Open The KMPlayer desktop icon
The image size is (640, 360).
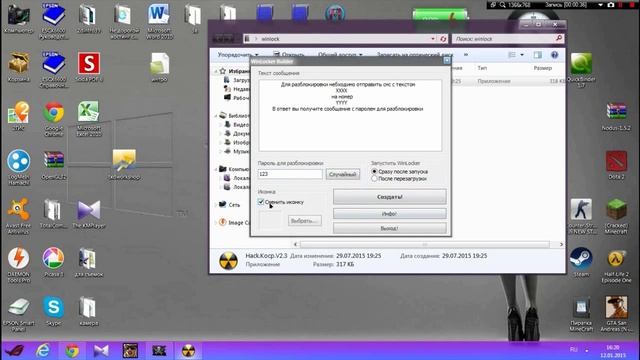(89, 214)
